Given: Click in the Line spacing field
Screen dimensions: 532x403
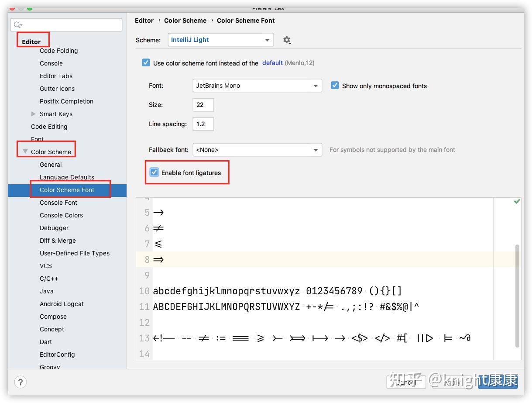Looking at the screenshot, I should pyautogui.click(x=203, y=124).
